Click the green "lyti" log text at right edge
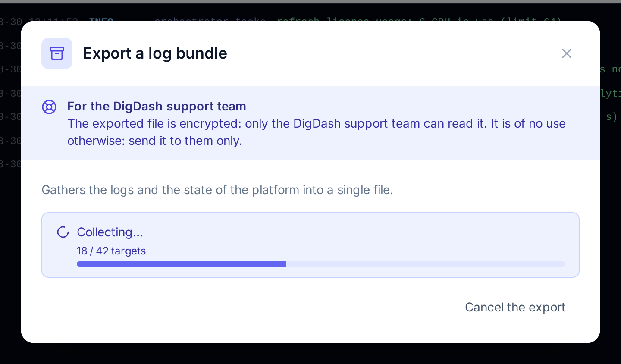Viewport: 621px width, 364px height. point(611,93)
